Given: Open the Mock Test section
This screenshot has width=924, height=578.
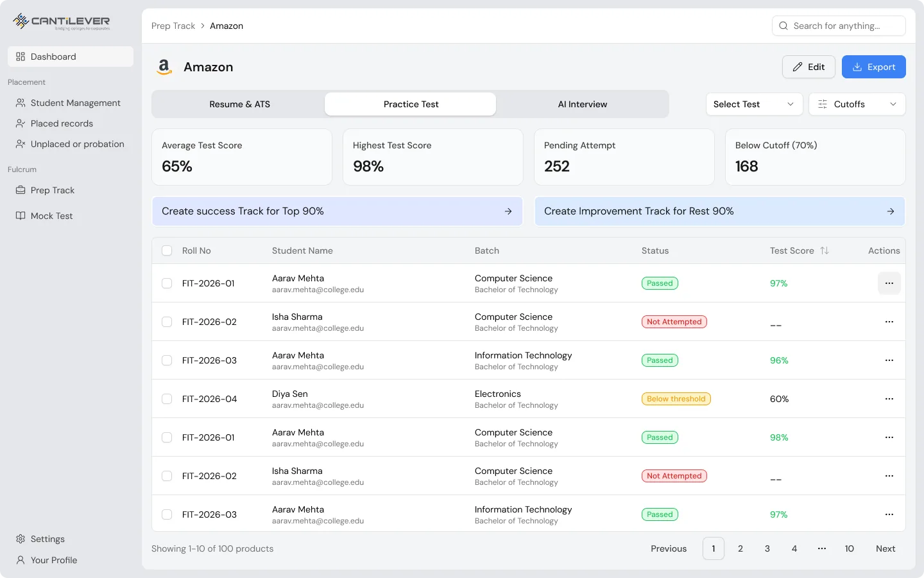Looking at the screenshot, I should point(71,216).
